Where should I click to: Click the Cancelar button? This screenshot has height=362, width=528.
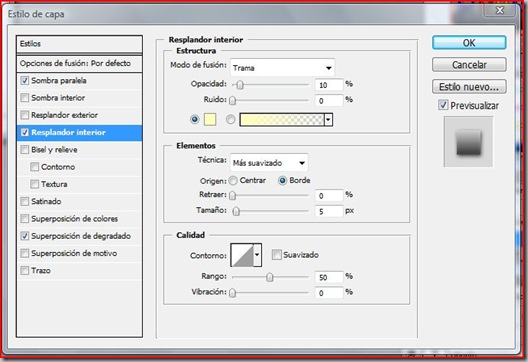pyautogui.click(x=469, y=65)
